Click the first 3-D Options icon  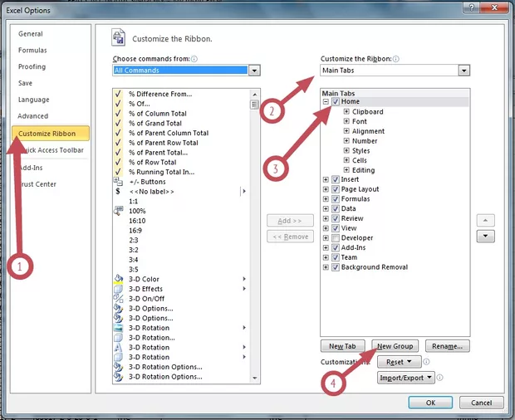click(x=118, y=308)
